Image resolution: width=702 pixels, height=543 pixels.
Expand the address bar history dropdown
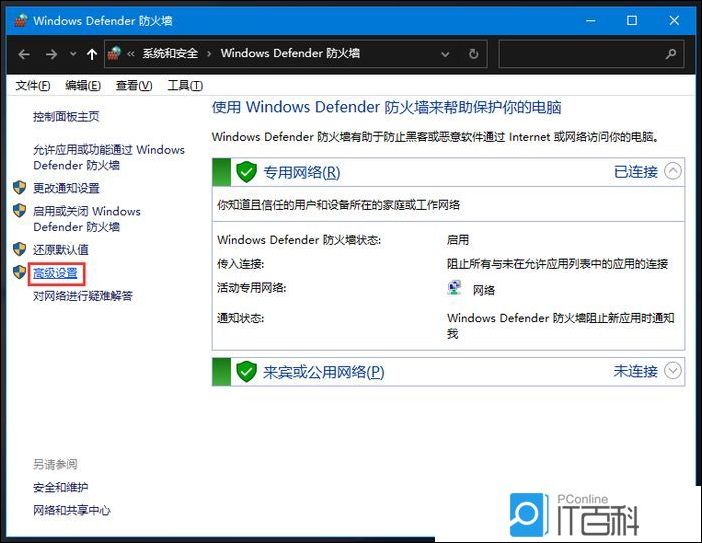pyautogui.click(x=445, y=54)
